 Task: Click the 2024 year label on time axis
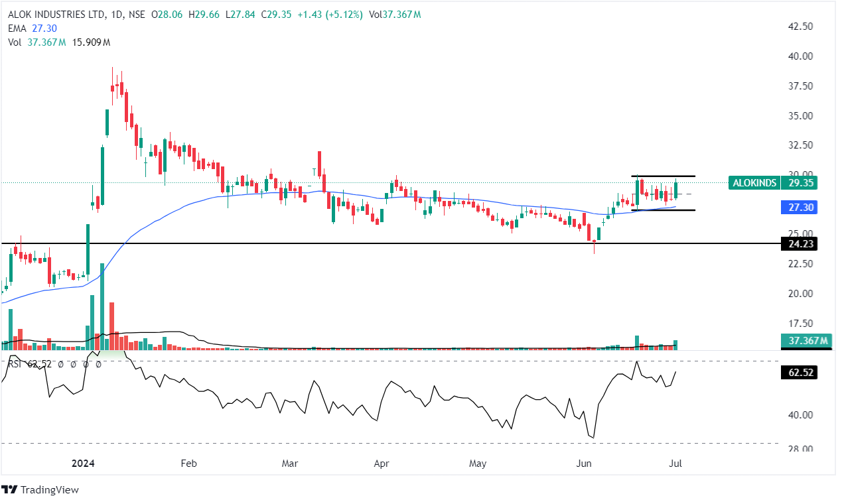(x=84, y=463)
